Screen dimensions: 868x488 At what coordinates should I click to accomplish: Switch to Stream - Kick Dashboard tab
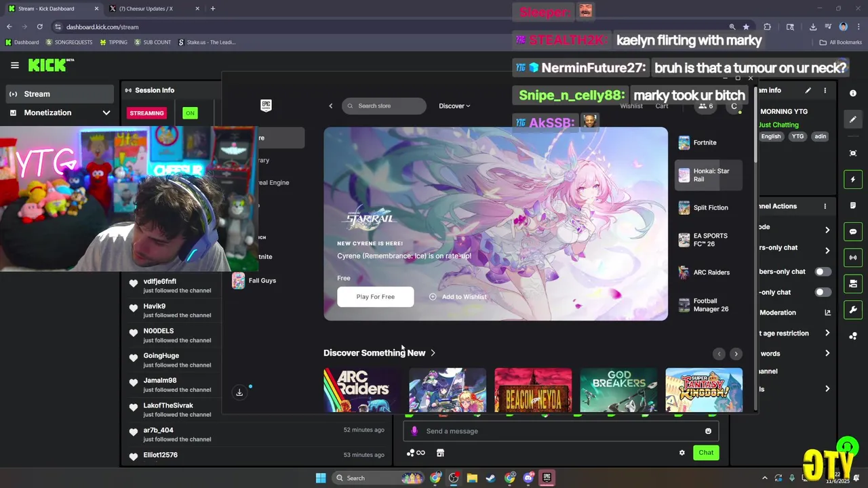click(53, 9)
